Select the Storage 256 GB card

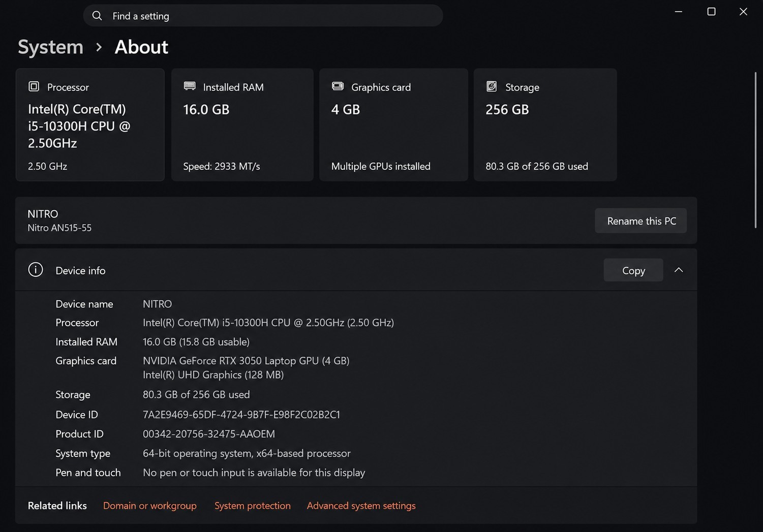click(x=545, y=124)
